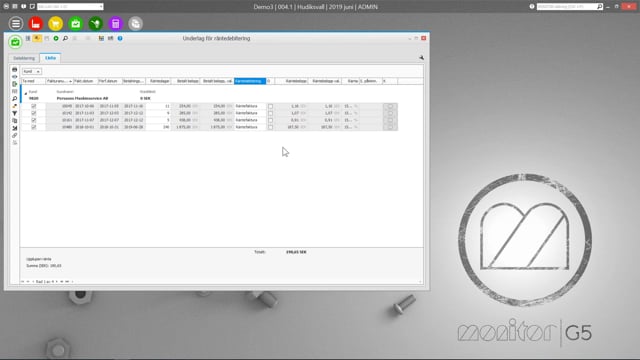Sort by the Räntedagar column header
This screenshot has height=360, width=640.
click(x=158, y=81)
